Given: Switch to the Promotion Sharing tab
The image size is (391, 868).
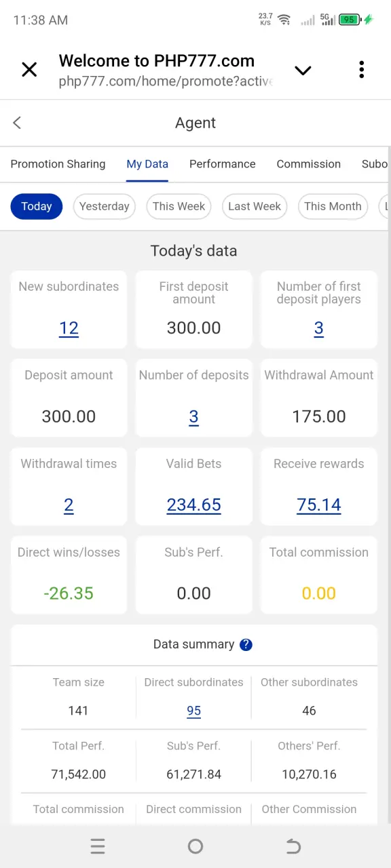Looking at the screenshot, I should (58, 164).
